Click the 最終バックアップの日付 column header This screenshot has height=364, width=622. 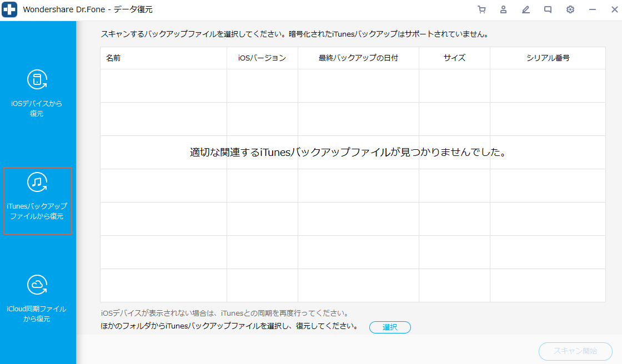pos(358,58)
